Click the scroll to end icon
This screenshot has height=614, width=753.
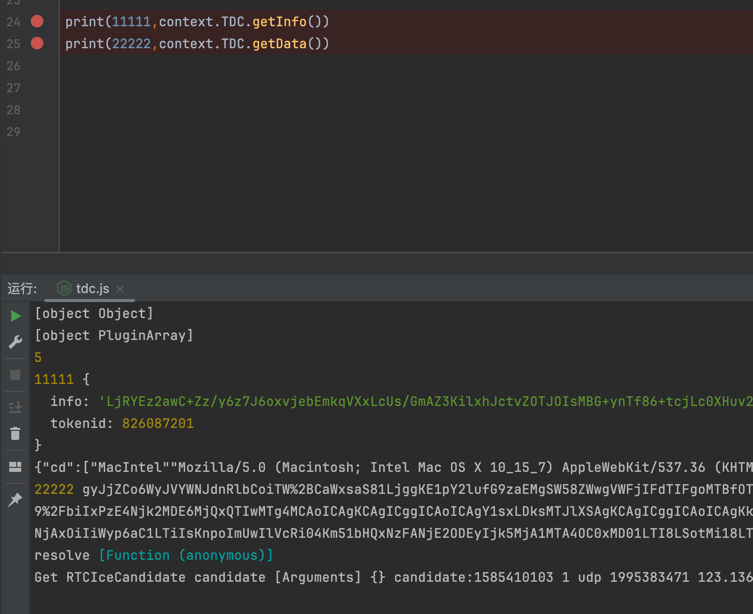coord(15,406)
